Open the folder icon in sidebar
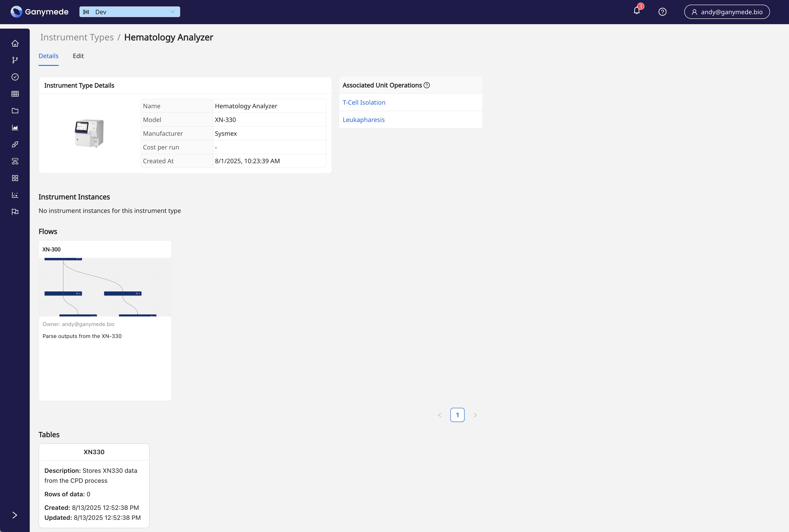789x532 pixels. [15, 111]
